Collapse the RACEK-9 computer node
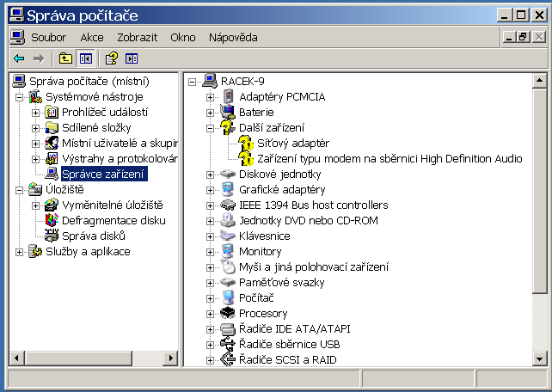The width and height of the screenshot is (552, 392). (x=193, y=82)
